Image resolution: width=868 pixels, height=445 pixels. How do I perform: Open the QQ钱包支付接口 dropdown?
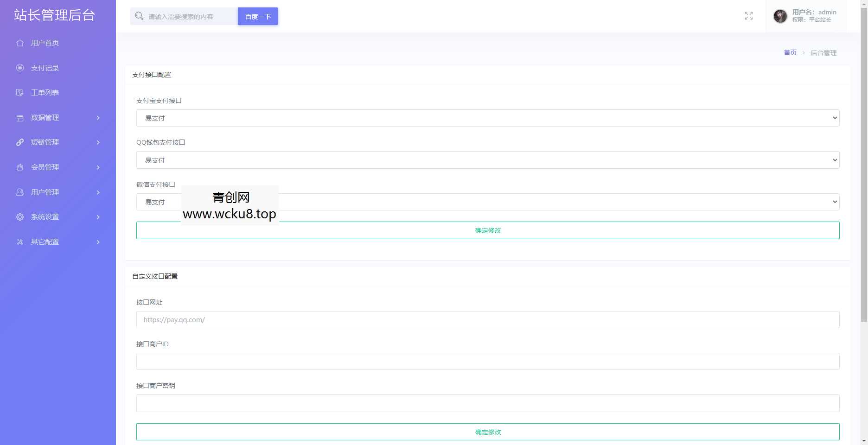[x=487, y=160]
